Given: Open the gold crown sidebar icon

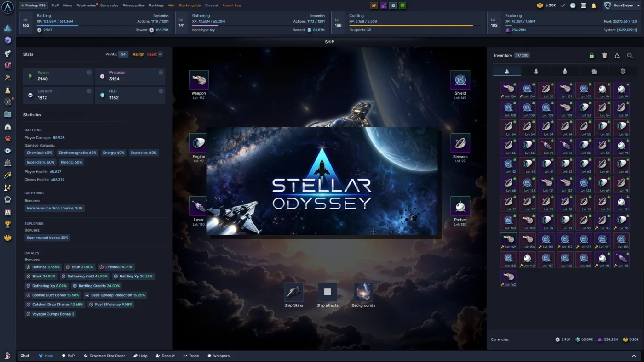Looking at the screenshot, I should [7, 238].
